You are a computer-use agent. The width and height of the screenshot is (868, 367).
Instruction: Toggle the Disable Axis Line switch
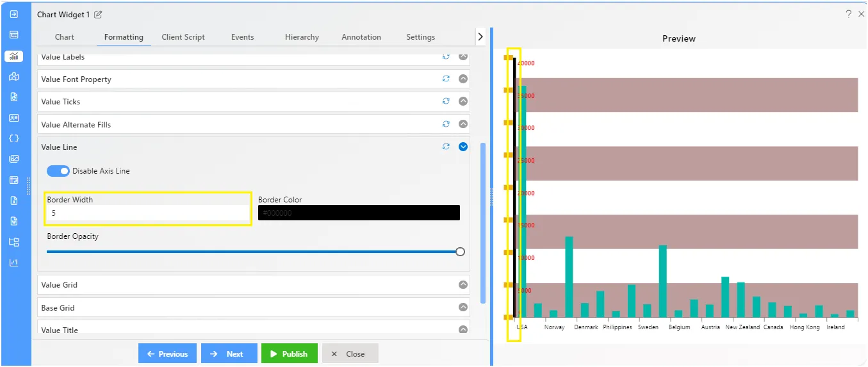(x=58, y=171)
